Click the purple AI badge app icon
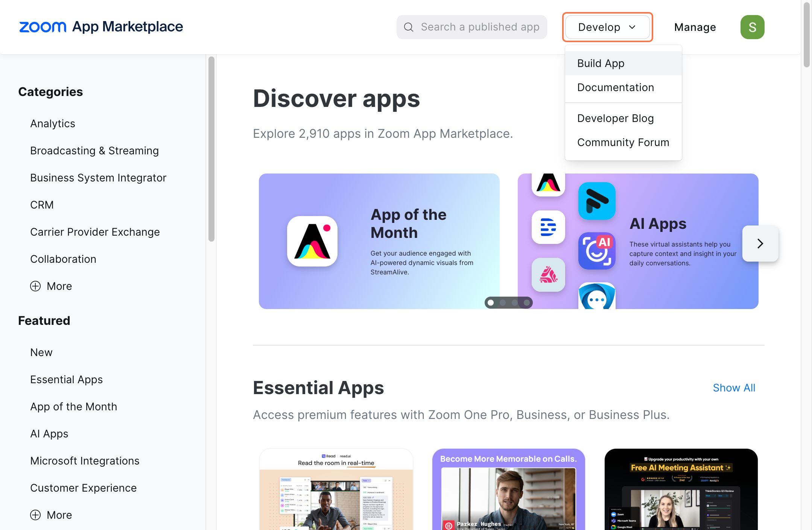812x530 pixels. (x=597, y=251)
